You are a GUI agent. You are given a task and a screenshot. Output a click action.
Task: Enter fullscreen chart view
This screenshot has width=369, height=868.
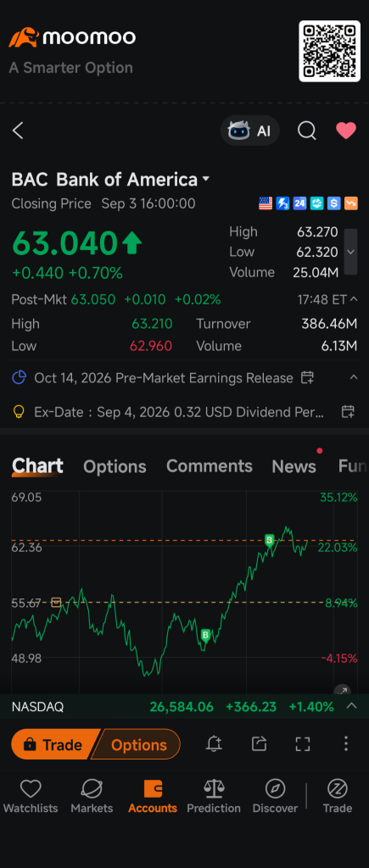point(303,744)
